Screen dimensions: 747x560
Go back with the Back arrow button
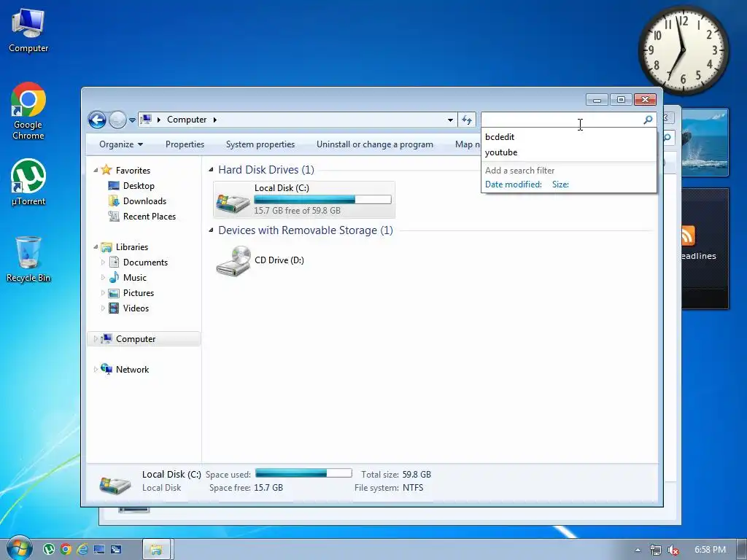(x=97, y=120)
